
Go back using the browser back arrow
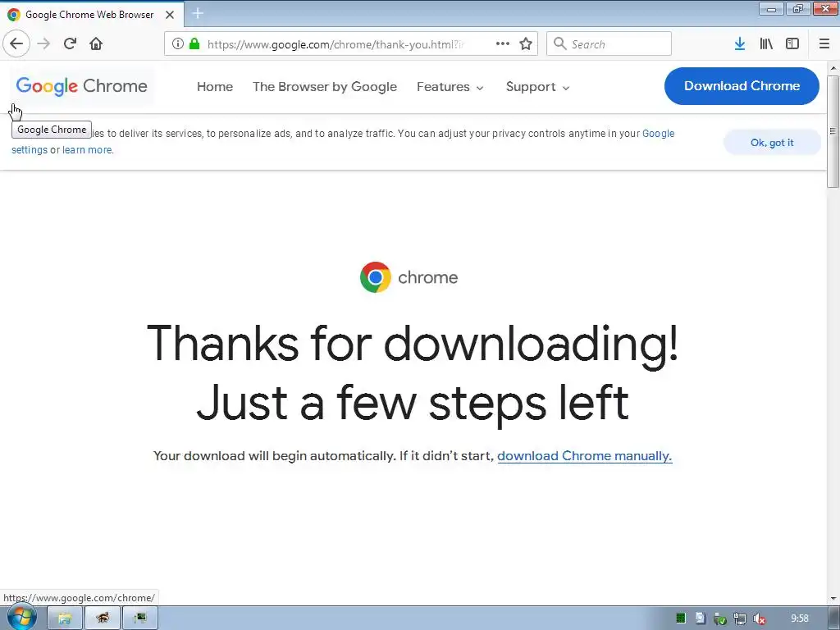(x=16, y=43)
